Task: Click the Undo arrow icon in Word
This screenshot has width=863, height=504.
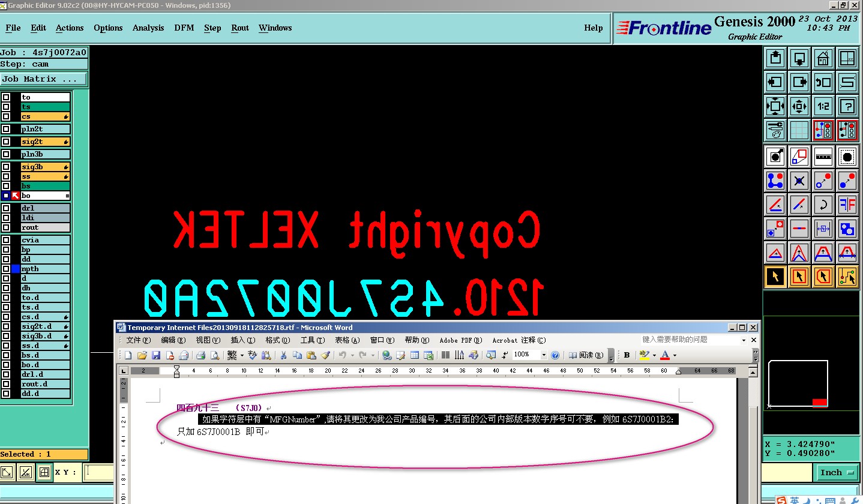Action: pos(342,355)
